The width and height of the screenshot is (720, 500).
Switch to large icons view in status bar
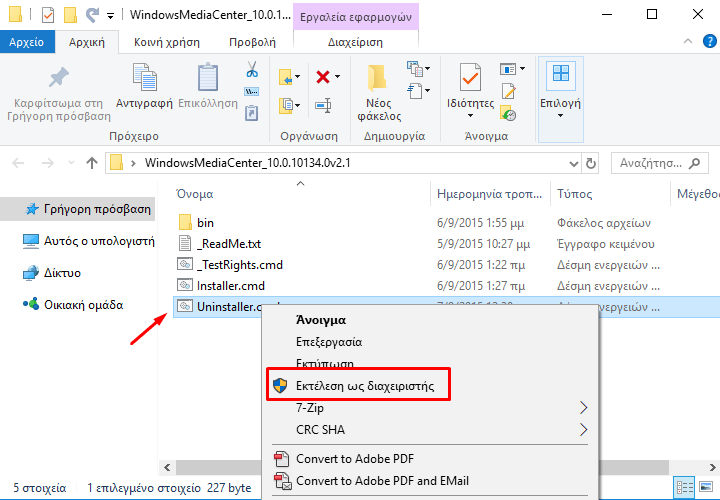pos(706,487)
